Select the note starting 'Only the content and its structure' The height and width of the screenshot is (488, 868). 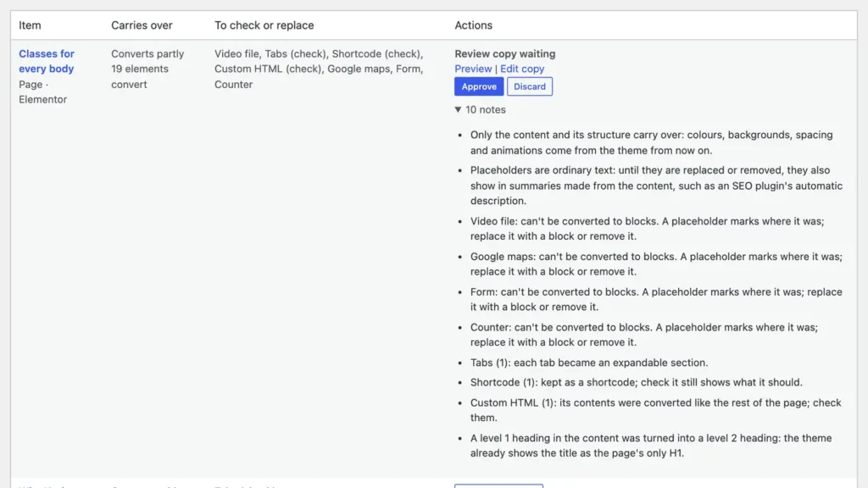[651, 142]
